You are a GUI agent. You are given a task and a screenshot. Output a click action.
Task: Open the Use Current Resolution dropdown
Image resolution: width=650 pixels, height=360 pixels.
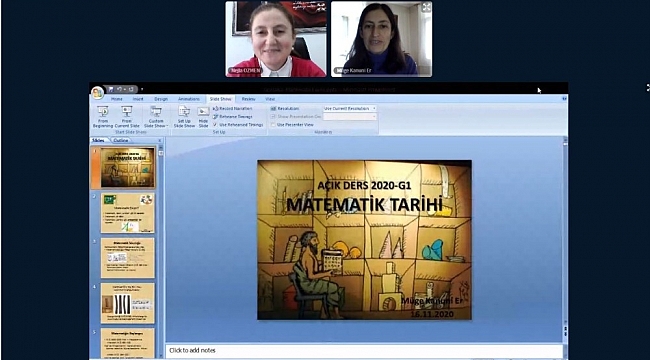(x=350, y=108)
